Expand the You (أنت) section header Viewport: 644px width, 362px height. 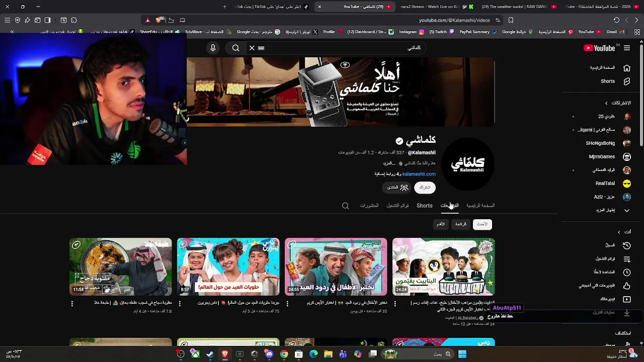(x=624, y=232)
